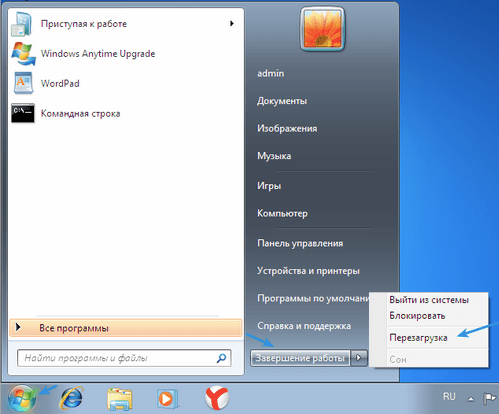The height and width of the screenshot is (414, 499).
Task: Select Выйти из системы option
Action: pyautogui.click(x=429, y=300)
